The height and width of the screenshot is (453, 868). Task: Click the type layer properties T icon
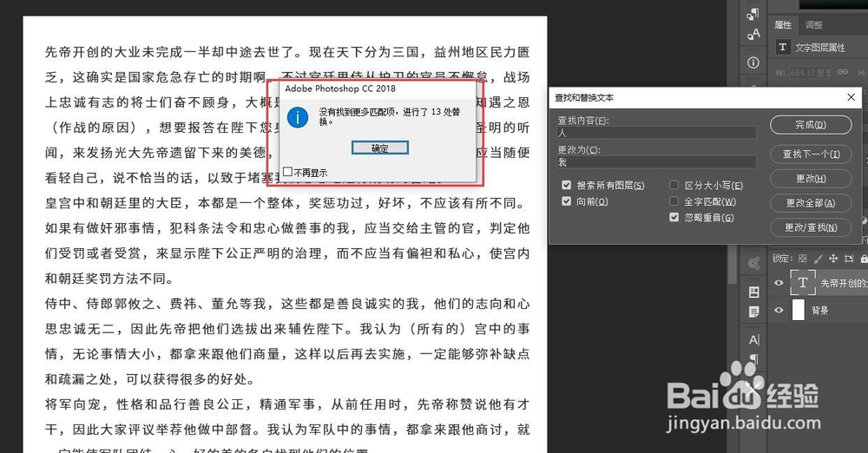[783, 47]
